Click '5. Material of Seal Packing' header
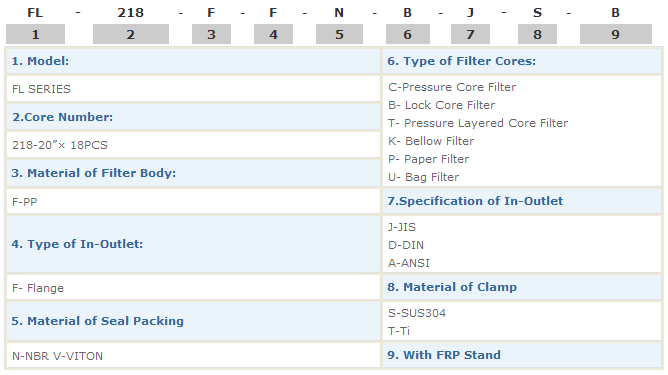 193,321
